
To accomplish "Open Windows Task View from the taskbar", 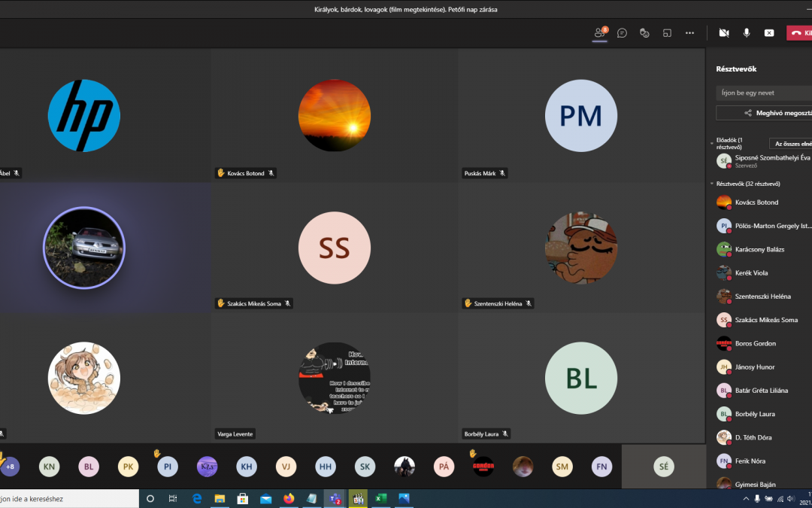I will tap(173, 499).
